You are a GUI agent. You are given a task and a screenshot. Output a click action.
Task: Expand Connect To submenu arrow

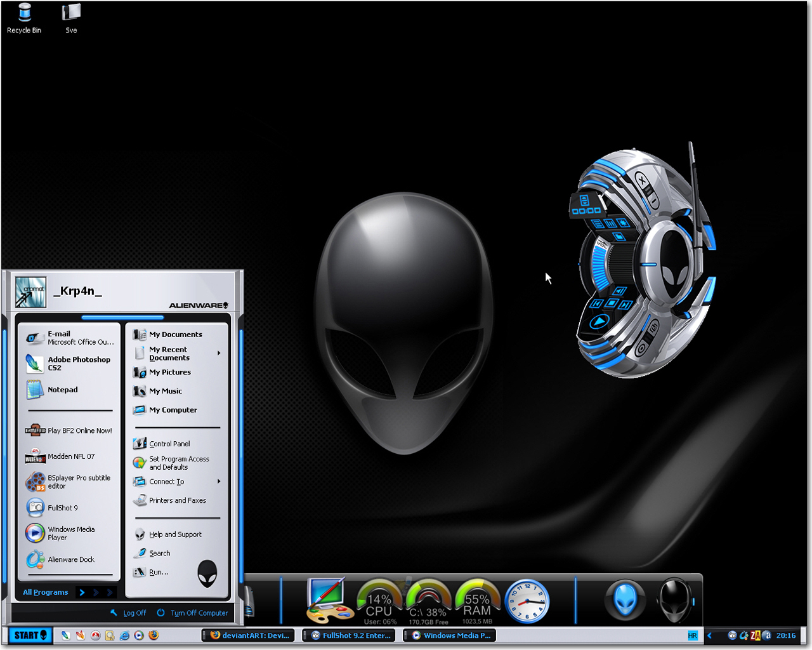tap(219, 481)
